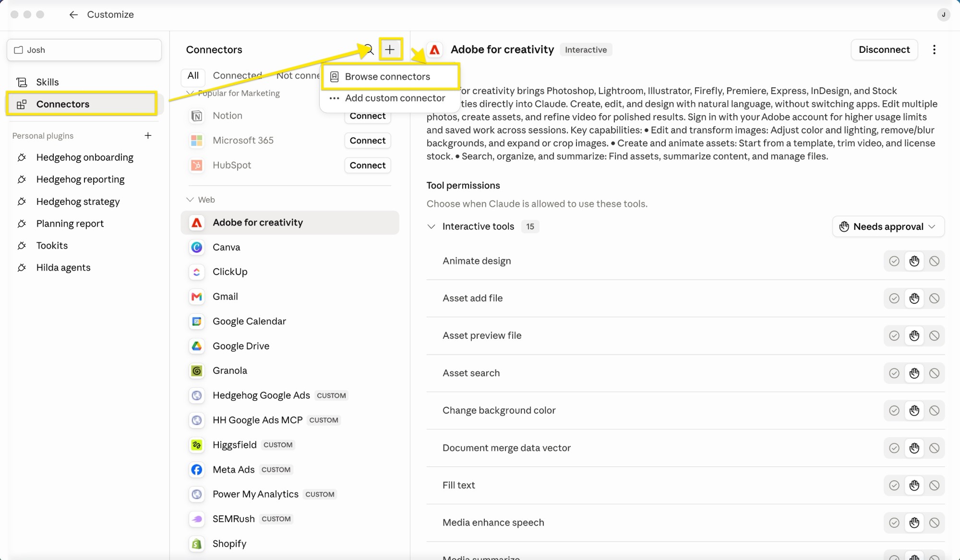Click the Adobe logo in the list row
Image resolution: width=960 pixels, height=560 pixels.
(197, 223)
